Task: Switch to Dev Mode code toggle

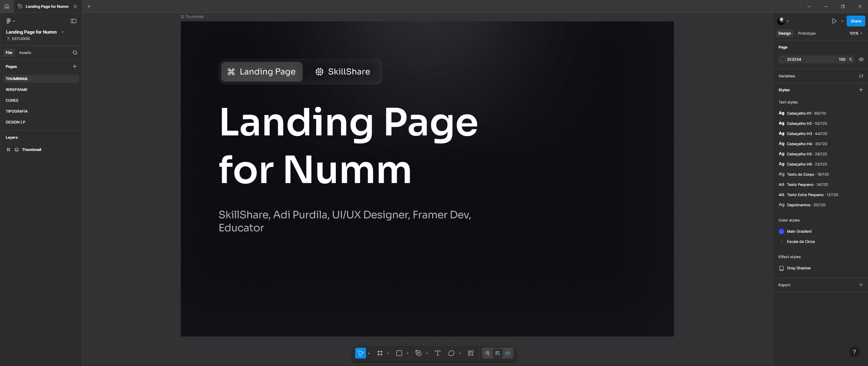Action: (508, 353)
